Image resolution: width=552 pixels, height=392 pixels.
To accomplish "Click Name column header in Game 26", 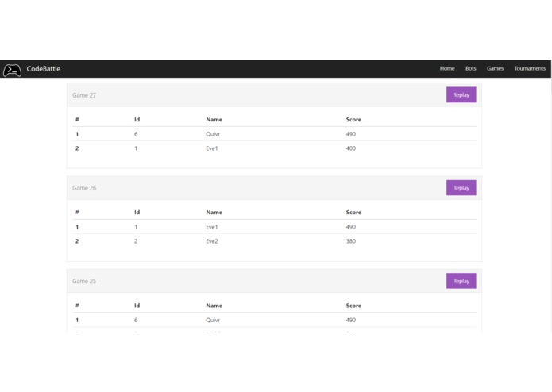I will [214, 213].
